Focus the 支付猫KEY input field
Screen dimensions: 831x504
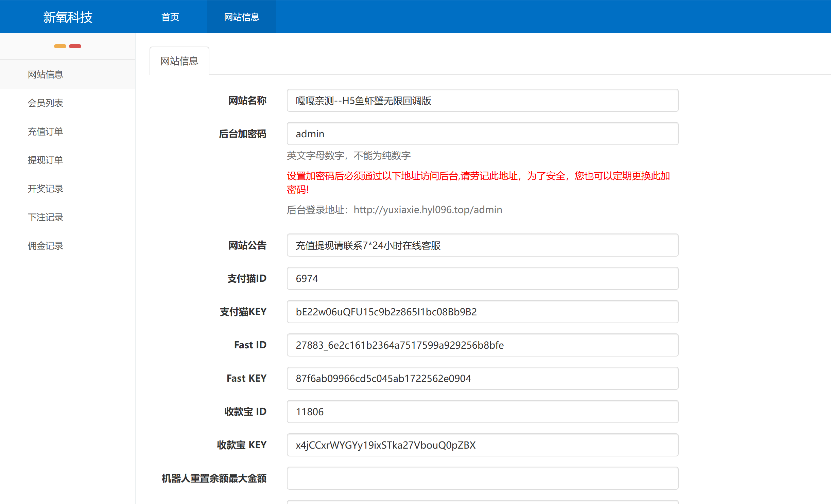(x=482, y=312)
